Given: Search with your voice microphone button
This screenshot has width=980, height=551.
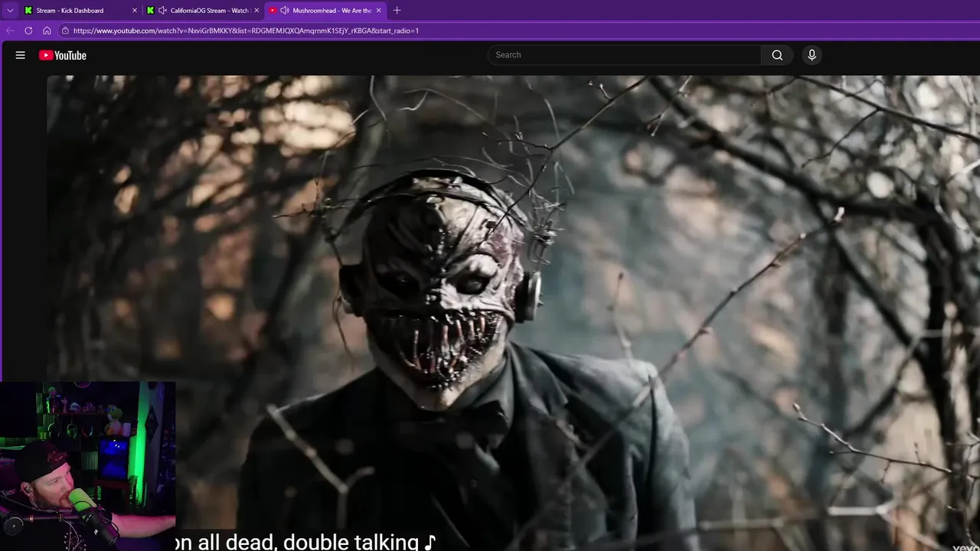Looking at the screenshot, I should [812, 55].
